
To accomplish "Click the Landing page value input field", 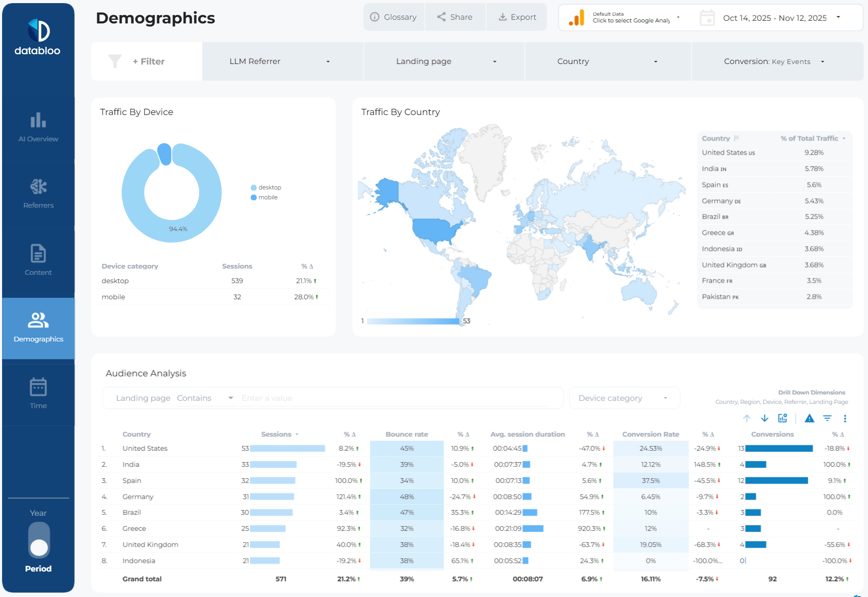I will click(395, 398).
